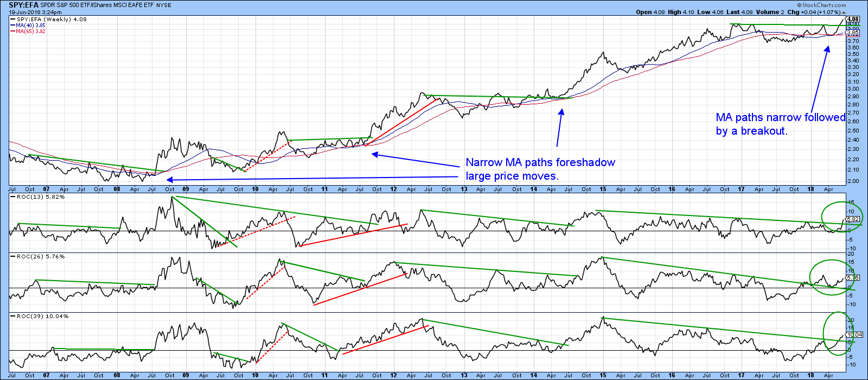This screenshot has height=380, width=868.
Task: Click the 5.76 value flag in ROC(26) panel
Action: (x=853, y=277)
